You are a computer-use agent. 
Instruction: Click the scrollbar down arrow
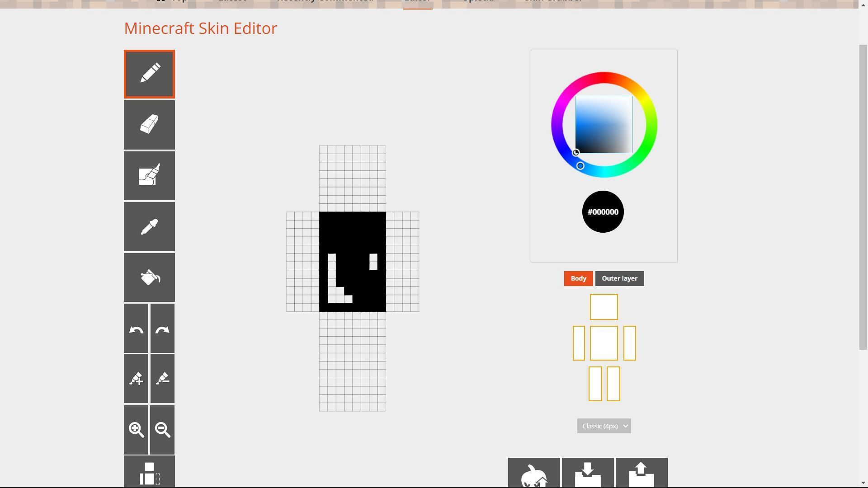pos(863,483)
